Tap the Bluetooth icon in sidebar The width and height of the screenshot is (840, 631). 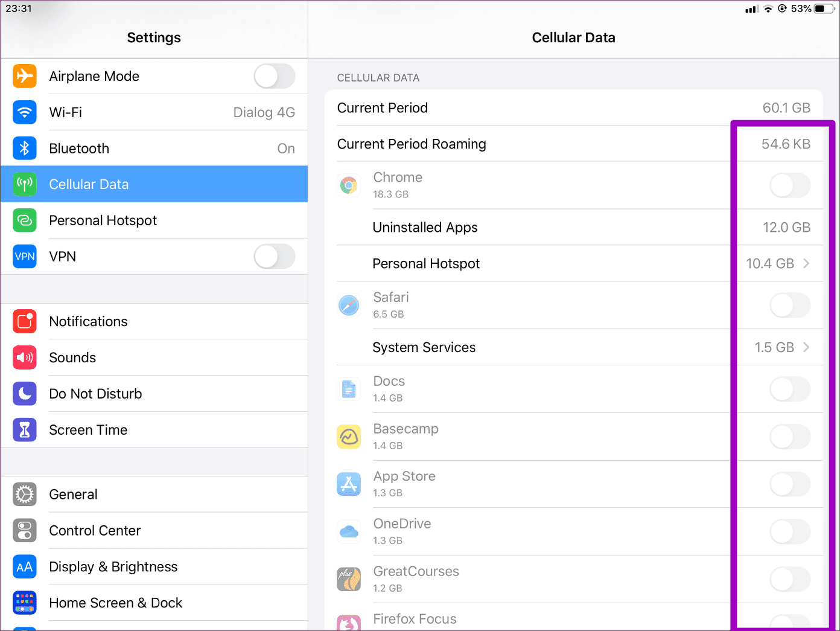coord(25,149)
